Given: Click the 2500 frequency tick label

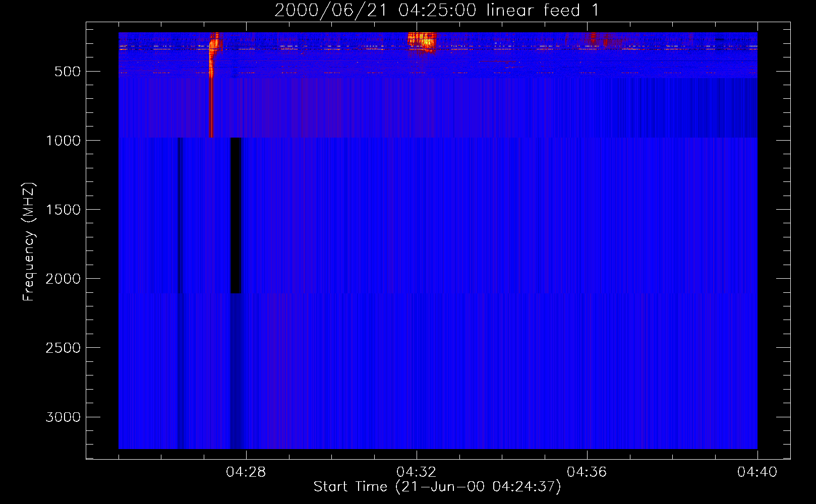Looking at the screenshot, I should click(63, 348).
